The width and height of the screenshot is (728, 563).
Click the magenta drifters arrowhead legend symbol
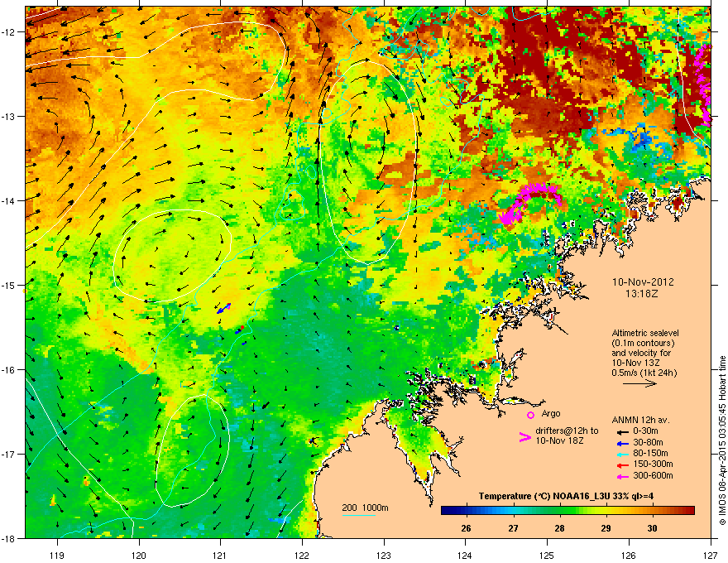tap(524, 437)
